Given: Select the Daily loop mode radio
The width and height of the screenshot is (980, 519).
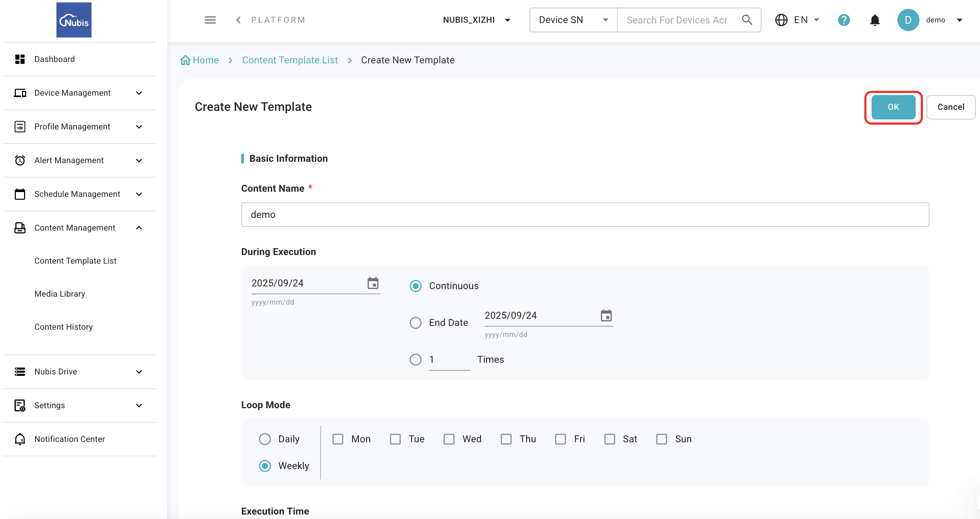Looking at the screenshot, I should (x=265, y=439).
